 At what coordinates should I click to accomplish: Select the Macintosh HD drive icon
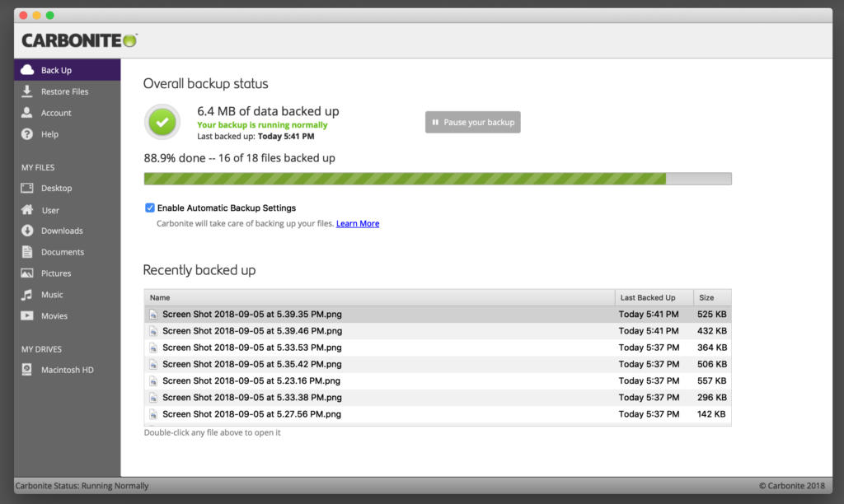pyautogui.click(x=28, y=369)
